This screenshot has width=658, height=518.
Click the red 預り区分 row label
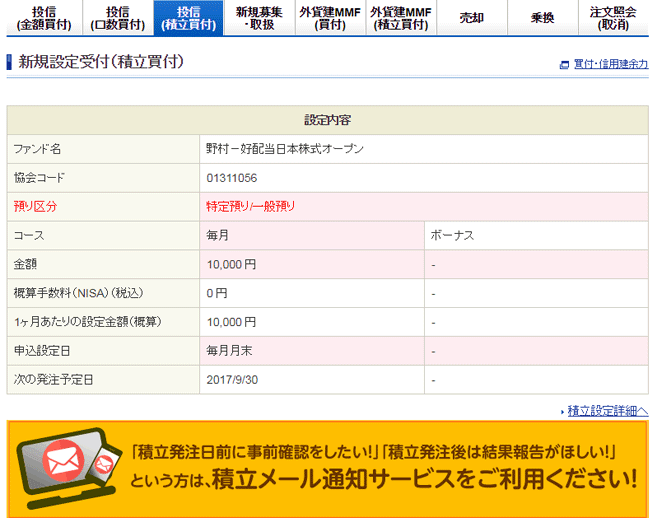point(35,207)
